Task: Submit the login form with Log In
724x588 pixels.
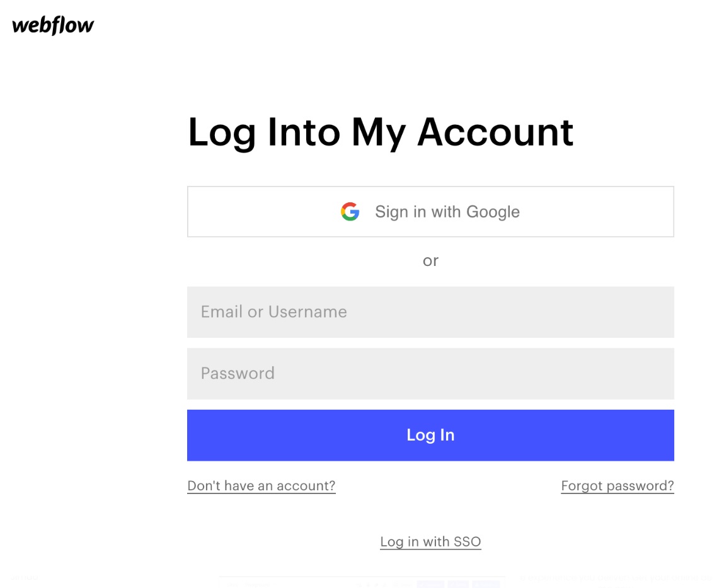Action: pyautogui.click(x=430, y=435)
